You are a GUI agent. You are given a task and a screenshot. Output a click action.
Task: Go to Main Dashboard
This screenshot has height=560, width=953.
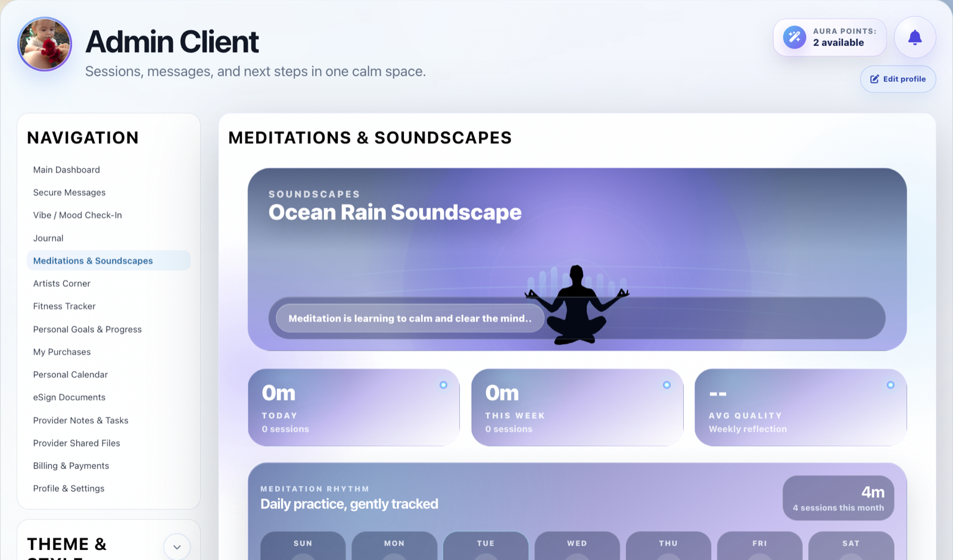click(x=108, y=170)
